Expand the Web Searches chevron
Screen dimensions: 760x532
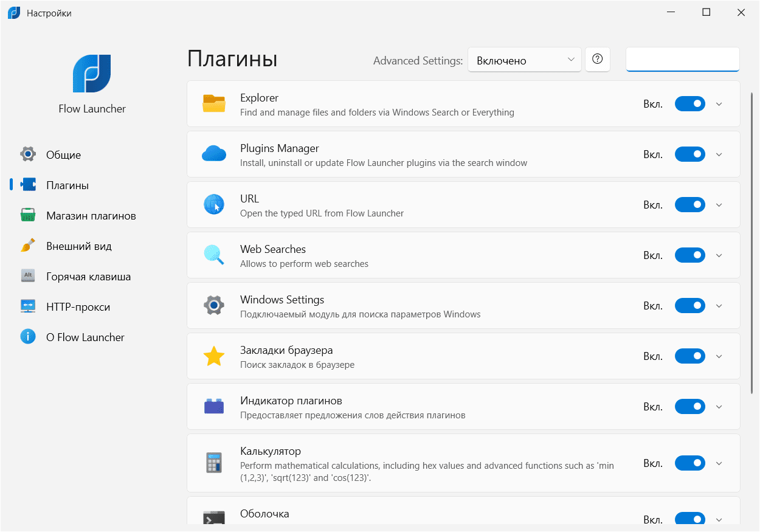pyautogui.click(x=719, y=255)
